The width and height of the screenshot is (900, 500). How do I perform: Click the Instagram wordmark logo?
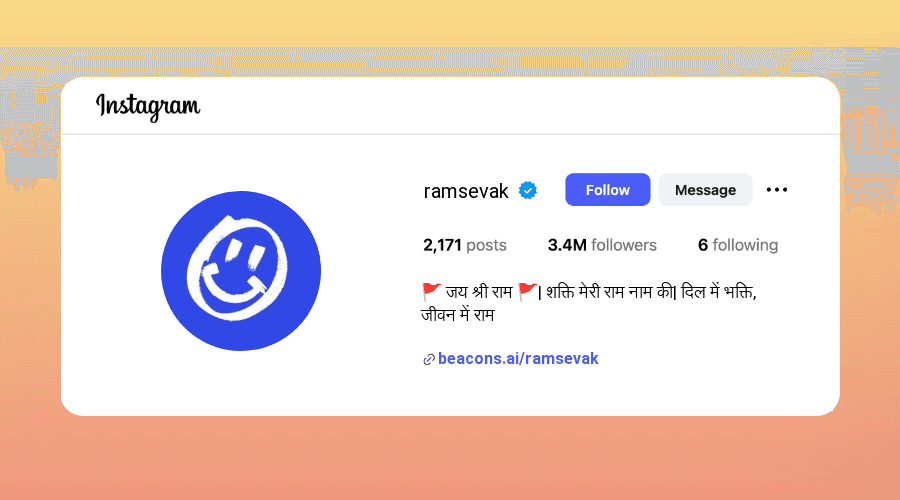148,107
